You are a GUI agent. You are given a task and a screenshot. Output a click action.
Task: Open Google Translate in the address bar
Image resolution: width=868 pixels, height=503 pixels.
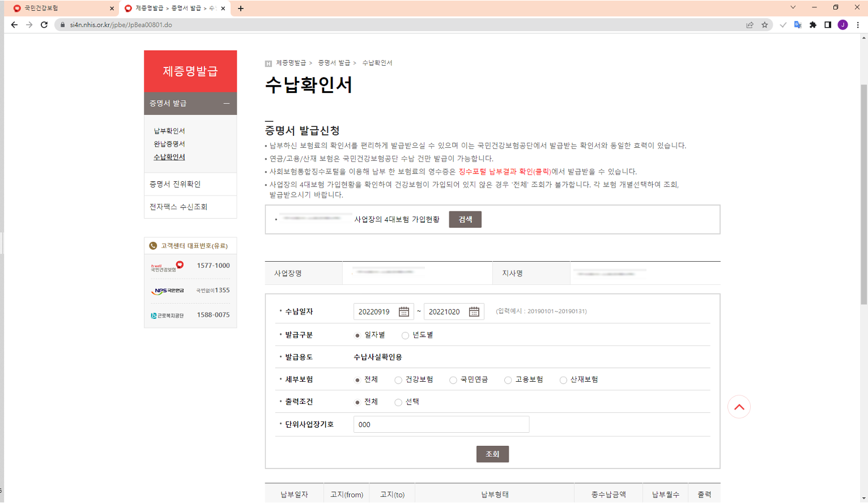[797, 24]
